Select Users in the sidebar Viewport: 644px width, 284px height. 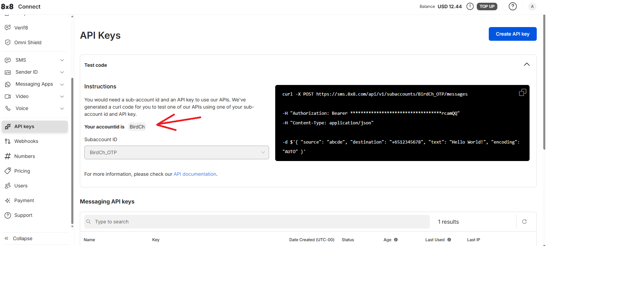click(x=35, y=186)
